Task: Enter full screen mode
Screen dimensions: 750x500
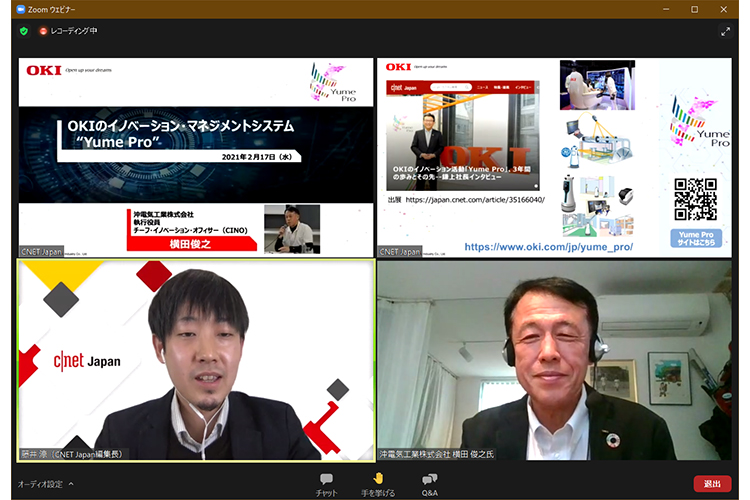Action: pyautogui.click(x=725, y=31)
